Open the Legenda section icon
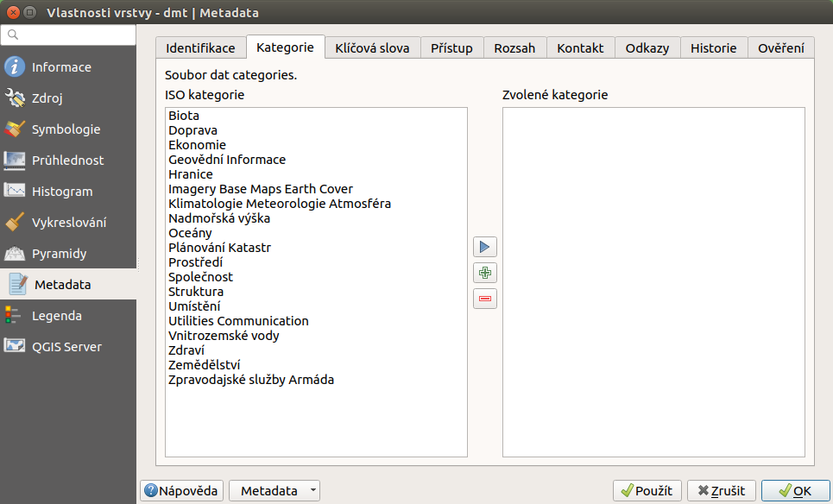 13,316
